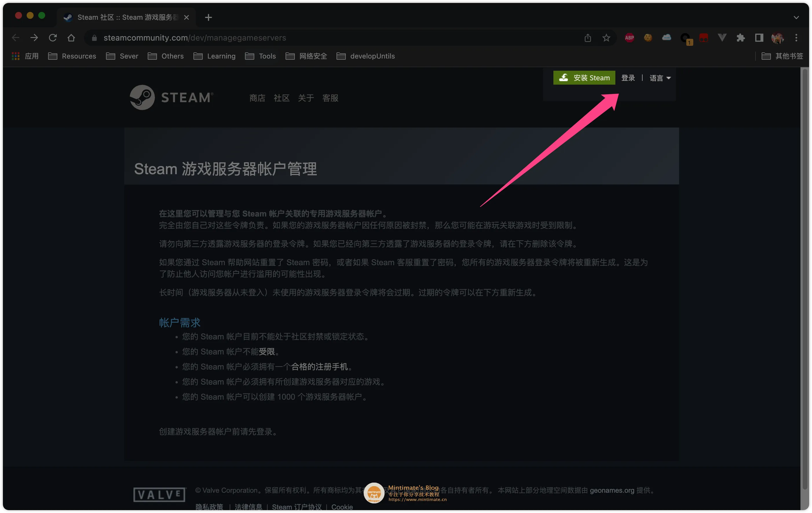Open the Chrome profile avatar
Screen dimensions: 812x513
(x=778, y=37)
